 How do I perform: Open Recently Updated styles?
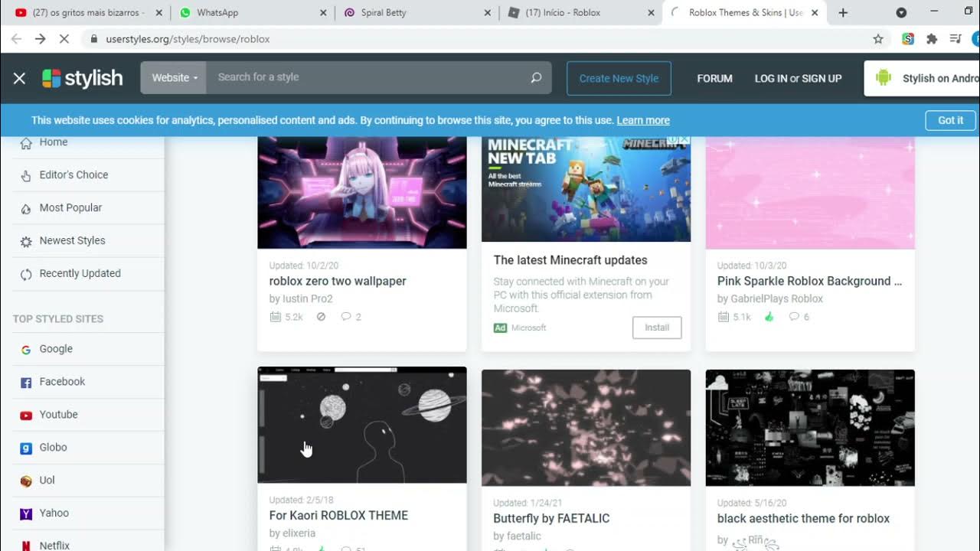[x=82, y=273]
